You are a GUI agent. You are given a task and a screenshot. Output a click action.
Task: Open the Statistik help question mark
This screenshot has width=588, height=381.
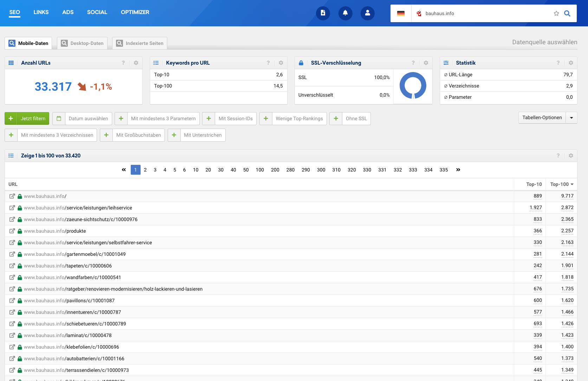pyautogui.click(x=558, y=63)
